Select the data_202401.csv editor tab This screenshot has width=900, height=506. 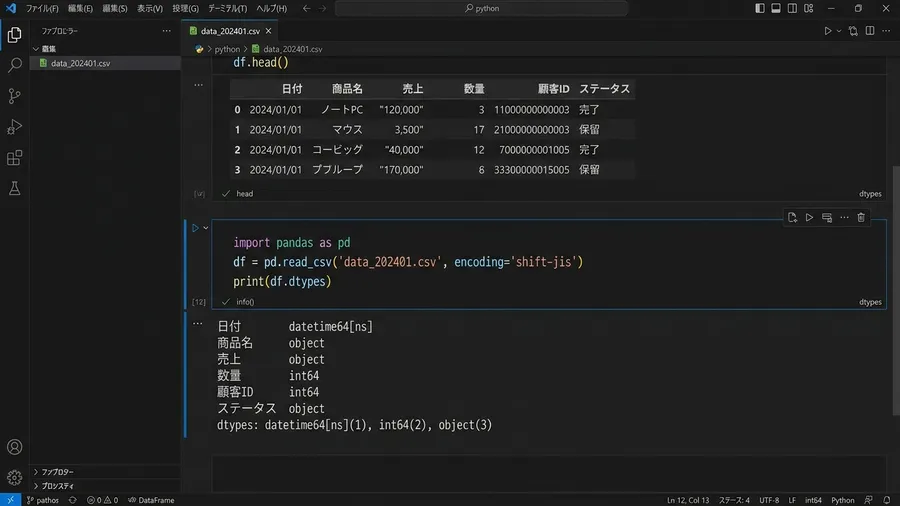230,31
